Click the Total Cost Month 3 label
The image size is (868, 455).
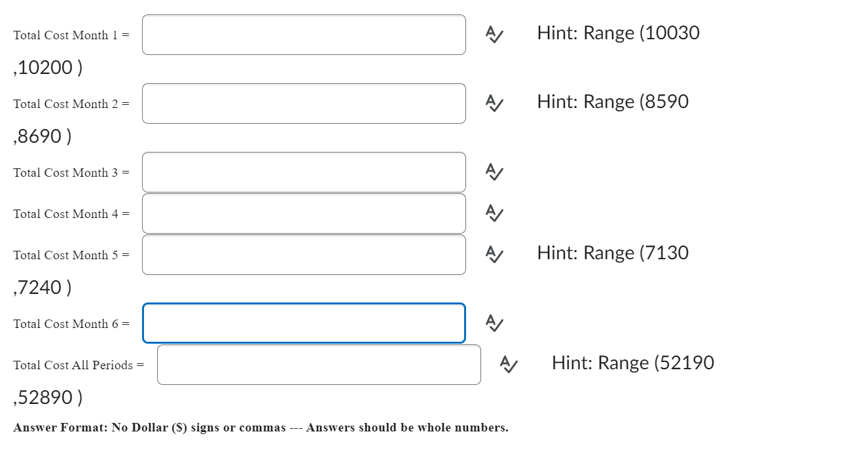pos(69,172)
